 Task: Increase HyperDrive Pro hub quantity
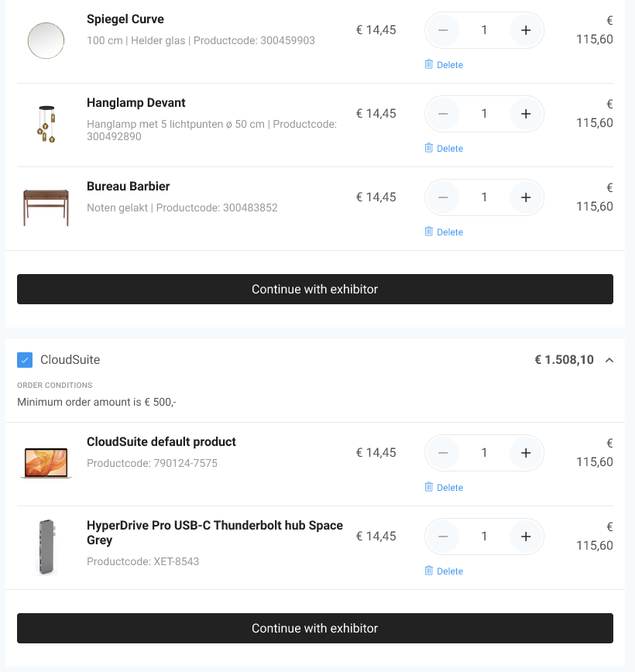click(x=526, y=537)
